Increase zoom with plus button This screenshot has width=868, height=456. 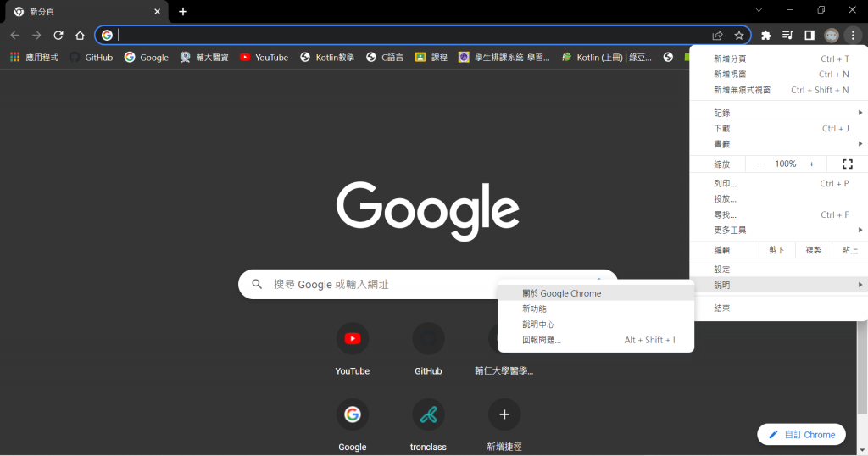(x=811, y=164)
